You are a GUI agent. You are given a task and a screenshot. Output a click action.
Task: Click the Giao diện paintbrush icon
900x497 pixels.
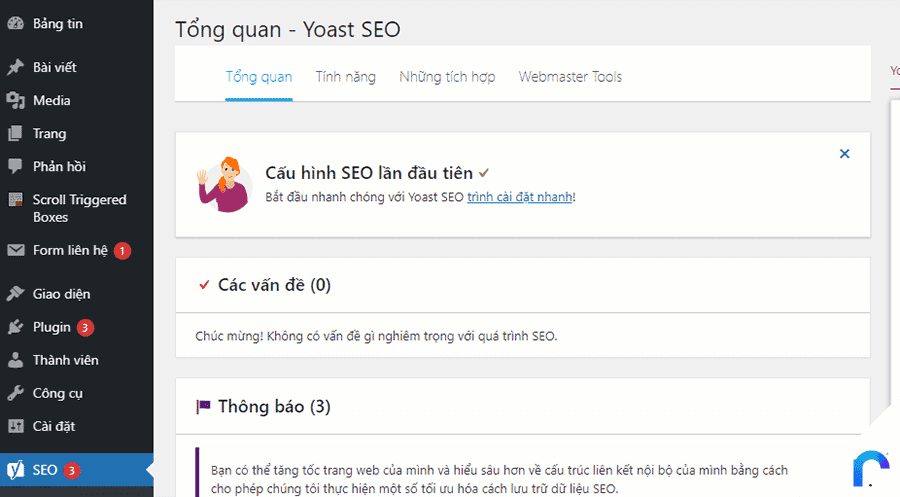pyautogui.click(x=15, y=294)
